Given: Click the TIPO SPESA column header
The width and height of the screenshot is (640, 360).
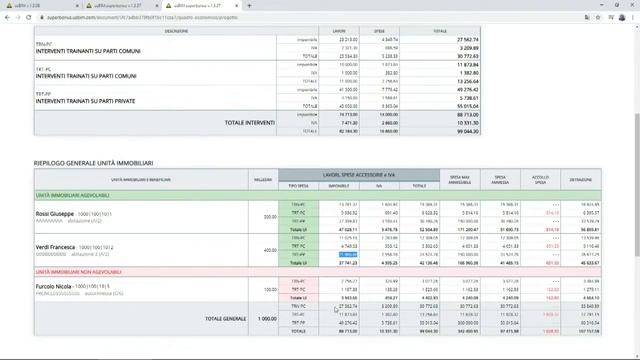Looking at the screenshot, I should click(x=298, y=186).
